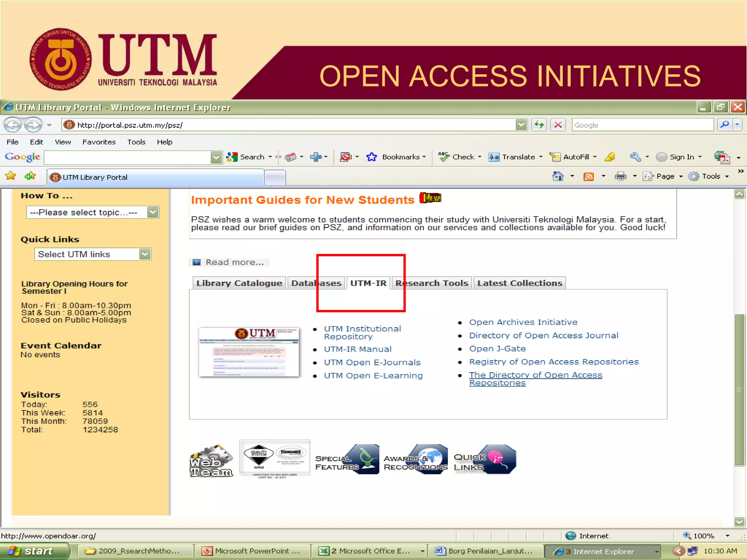The image size is (747, 560).
Task: Open the Favorites menu
Action: pos(99,142)
